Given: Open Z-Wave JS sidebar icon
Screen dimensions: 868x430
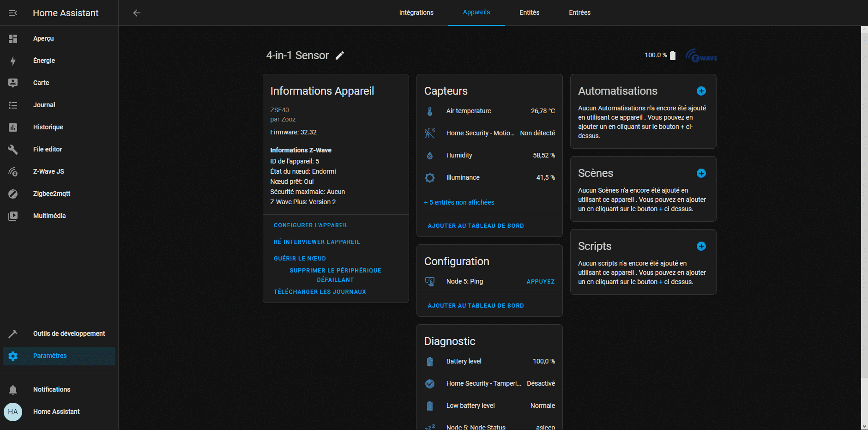Looking at the screenshot, I should point(13,172).
